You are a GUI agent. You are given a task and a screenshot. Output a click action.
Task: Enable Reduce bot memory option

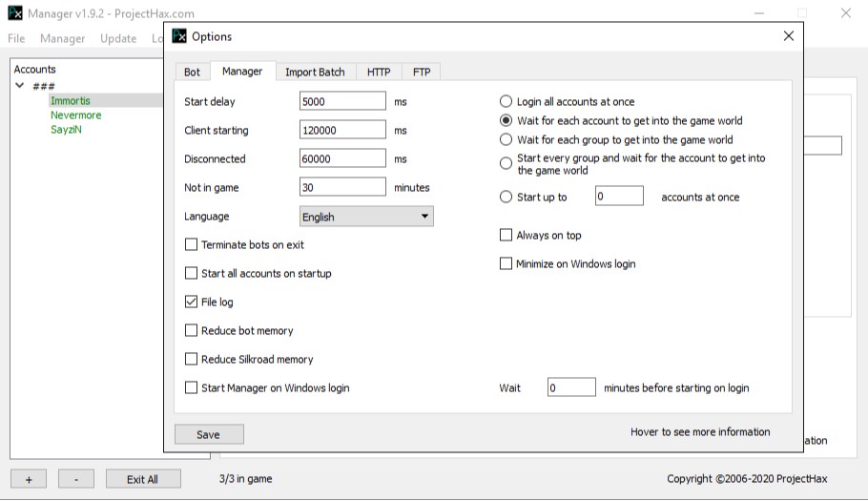pos(192,331)
